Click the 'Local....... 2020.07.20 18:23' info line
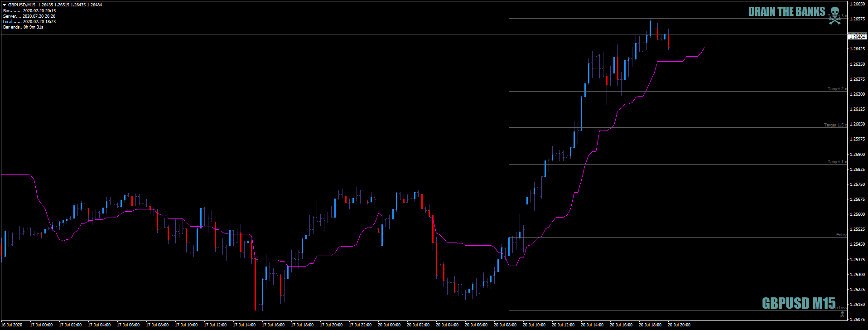The width and height of the screenshot is (868, 330). [x=29, y=21]
